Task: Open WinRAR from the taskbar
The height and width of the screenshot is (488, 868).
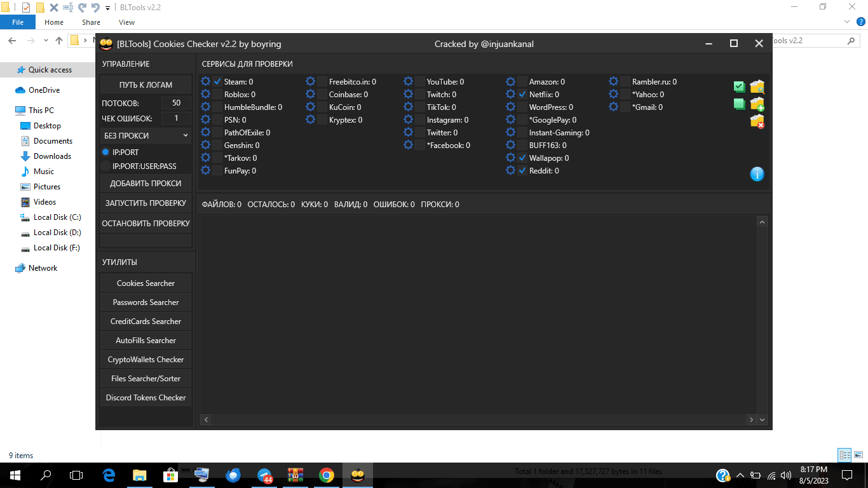Action: click(x=295, y=475)
